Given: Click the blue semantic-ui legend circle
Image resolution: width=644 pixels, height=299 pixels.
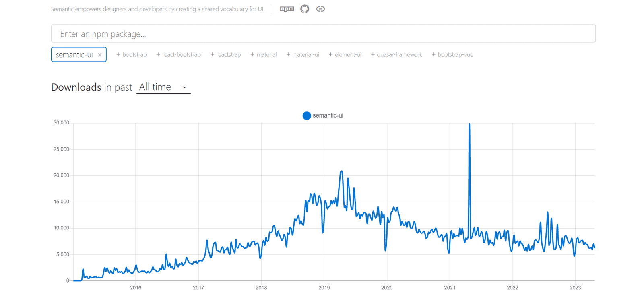Looking at the screenshot, I should pyautogui.click(x=307, y=116).
